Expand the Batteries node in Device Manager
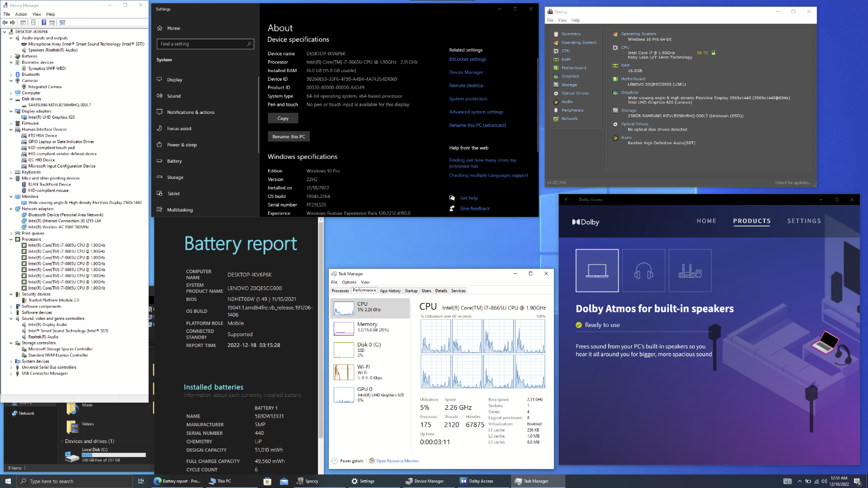 (x=11, y=56)
